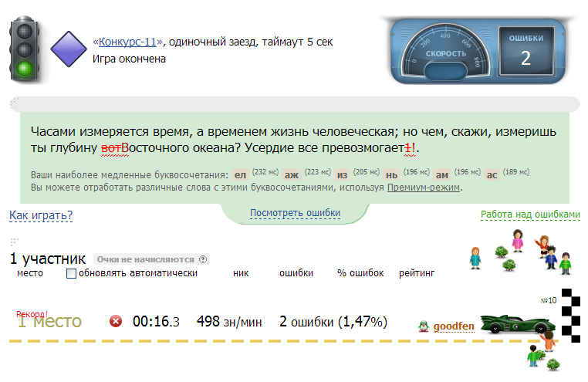The image size is (588, 382).
Task: Click the «ас» slow letter combination
Action: coord(492,174)
